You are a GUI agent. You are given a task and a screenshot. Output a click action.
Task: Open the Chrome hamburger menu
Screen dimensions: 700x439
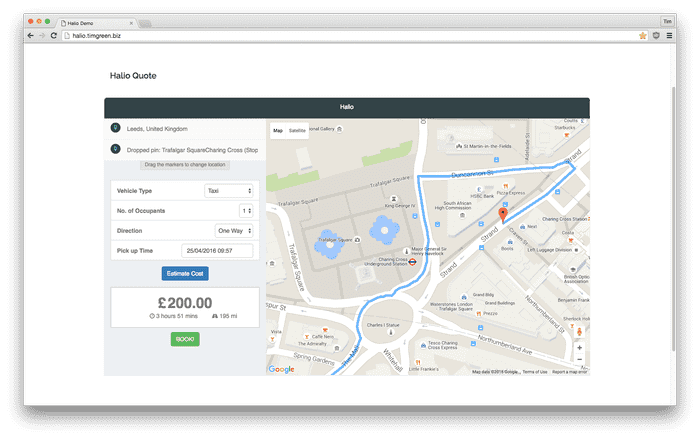pyautogui.click(x=671, y=35)
